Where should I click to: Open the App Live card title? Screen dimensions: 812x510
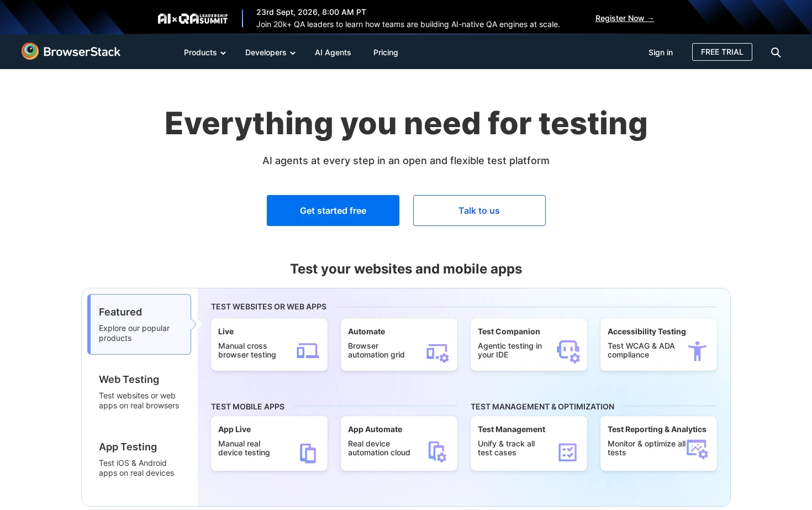click(235, 429)
